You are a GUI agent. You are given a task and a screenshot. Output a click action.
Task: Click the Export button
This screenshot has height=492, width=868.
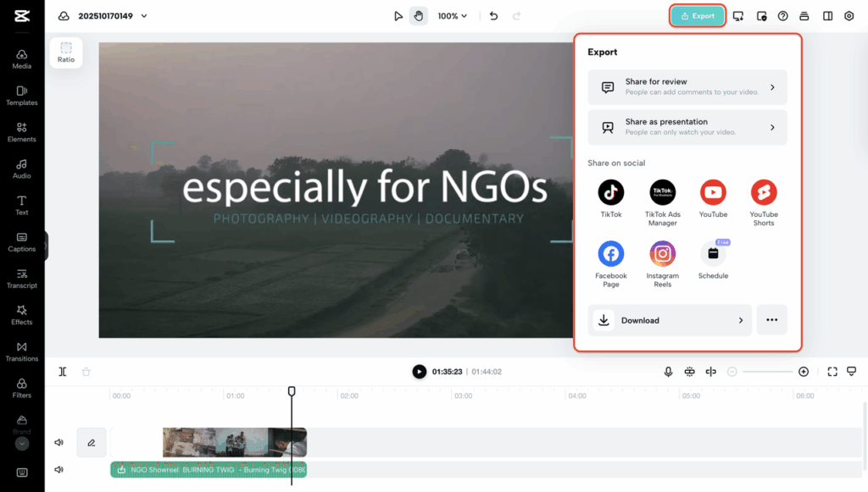point(698,16)
